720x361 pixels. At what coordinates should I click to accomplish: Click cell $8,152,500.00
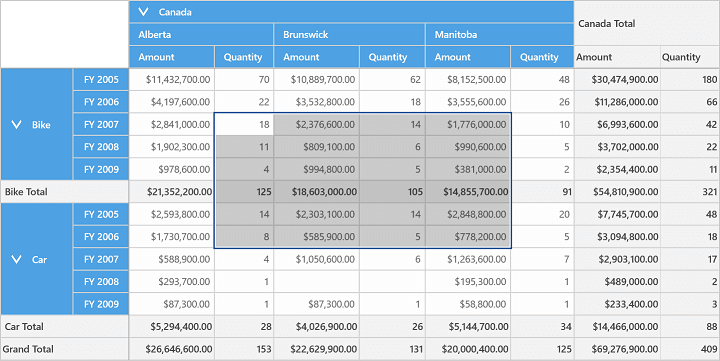pyautogui.click(x=468, y=79)
